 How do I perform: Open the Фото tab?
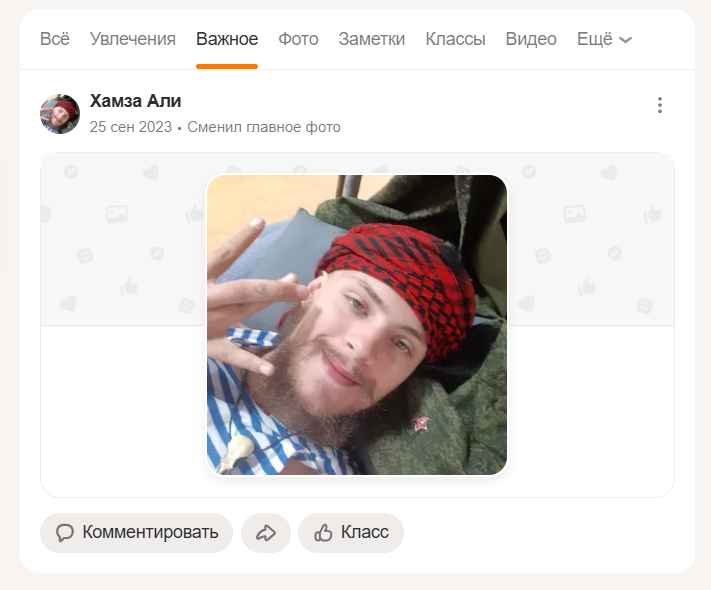coord(298,39)
